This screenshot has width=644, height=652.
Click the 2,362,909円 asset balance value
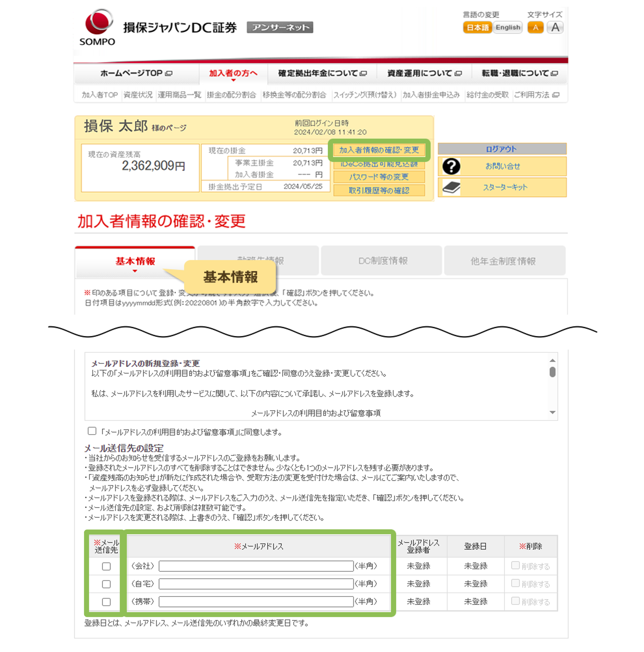pyautogui.click(x=153, y=166)
